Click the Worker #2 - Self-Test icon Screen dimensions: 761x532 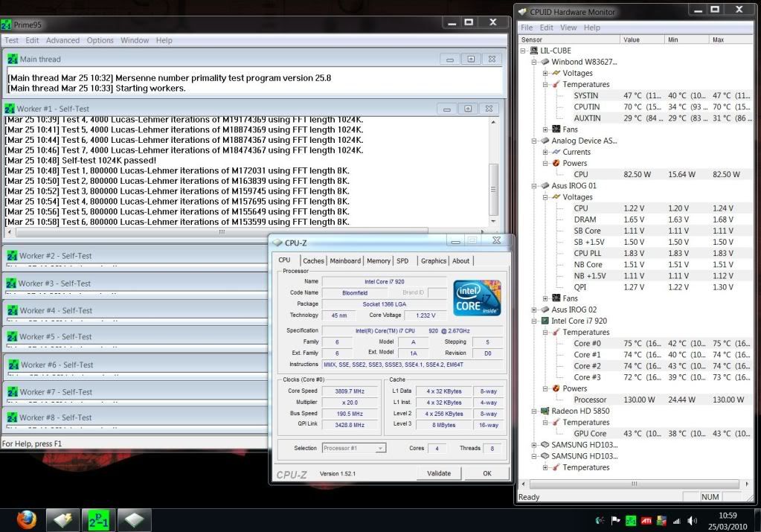12,256
